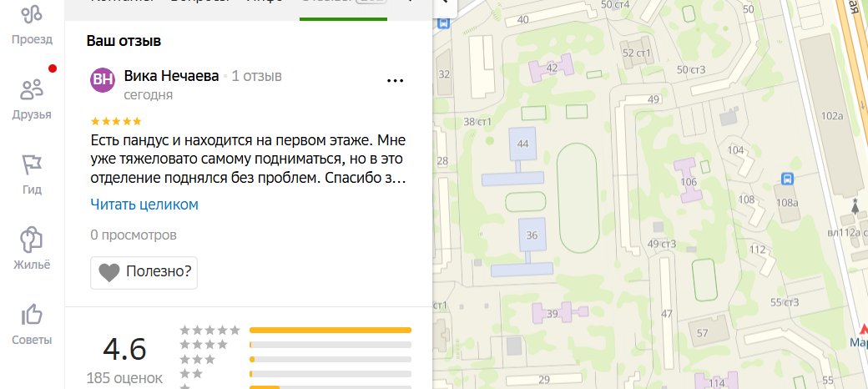Filter by the five-star rating bar

click(x=331, y=331)
